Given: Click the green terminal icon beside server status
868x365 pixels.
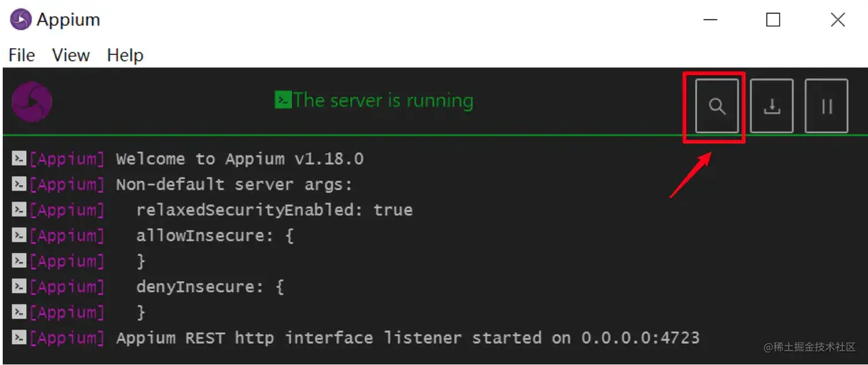Looking at the screenshot, I should tap(282, 100).
